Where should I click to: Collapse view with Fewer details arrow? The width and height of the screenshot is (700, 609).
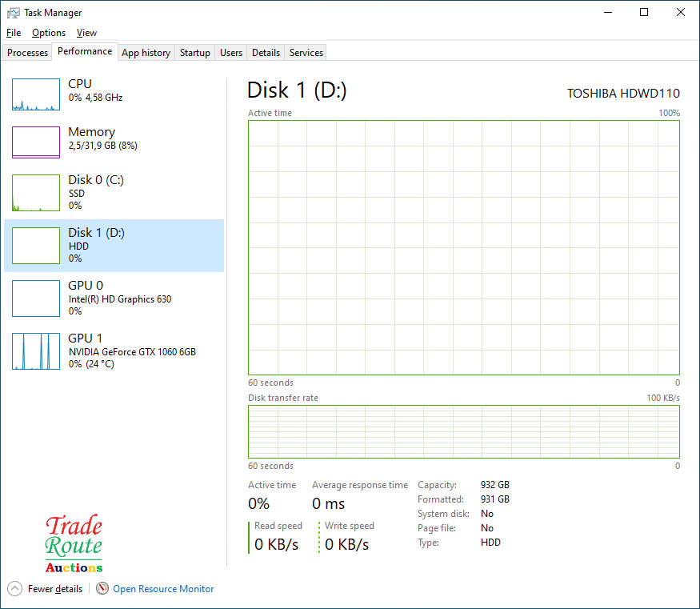click(15, 589)
